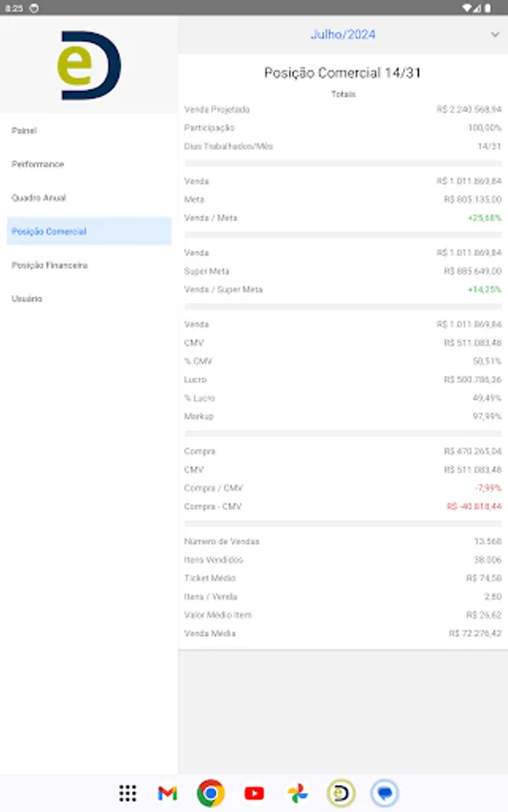
Task: Go to Painel in the sidebar
Action: 24,131
